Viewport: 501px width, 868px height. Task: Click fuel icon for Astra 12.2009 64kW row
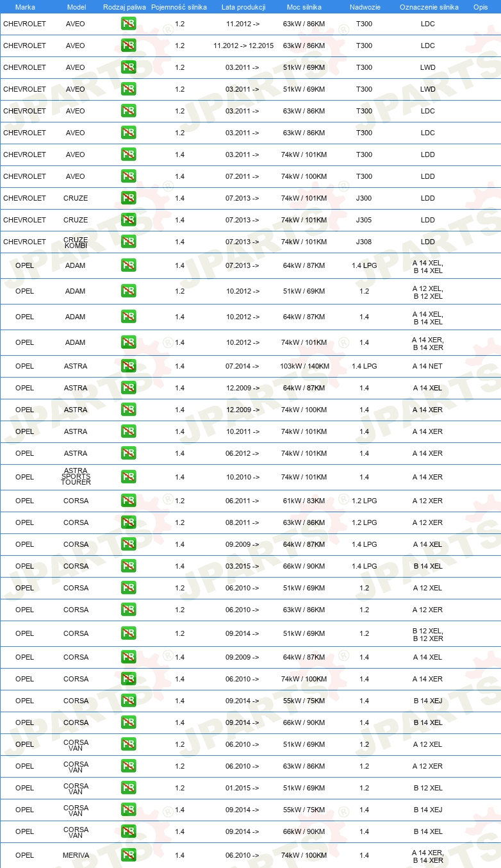tap(129, 388)
